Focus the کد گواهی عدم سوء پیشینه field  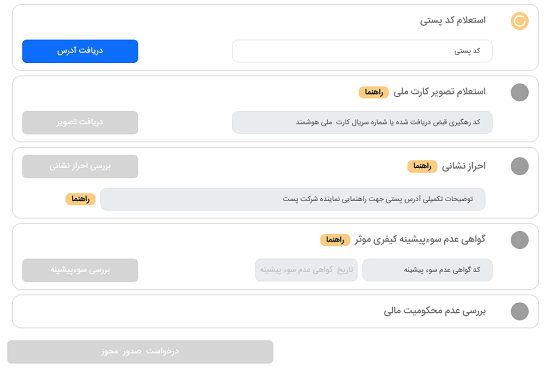pos(427,270)
